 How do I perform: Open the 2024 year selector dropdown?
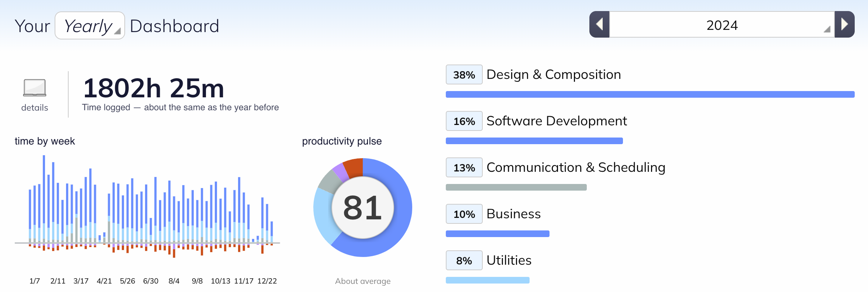[x=722, y=25]
